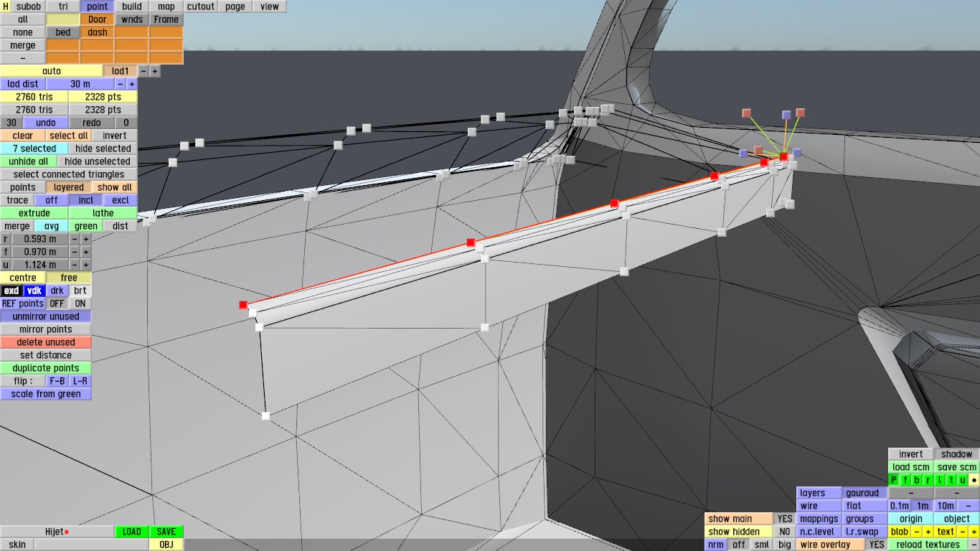The width and height of the screenshot is (980, 551).
Task: Click the duplicate points button
Action: [46, 368]
